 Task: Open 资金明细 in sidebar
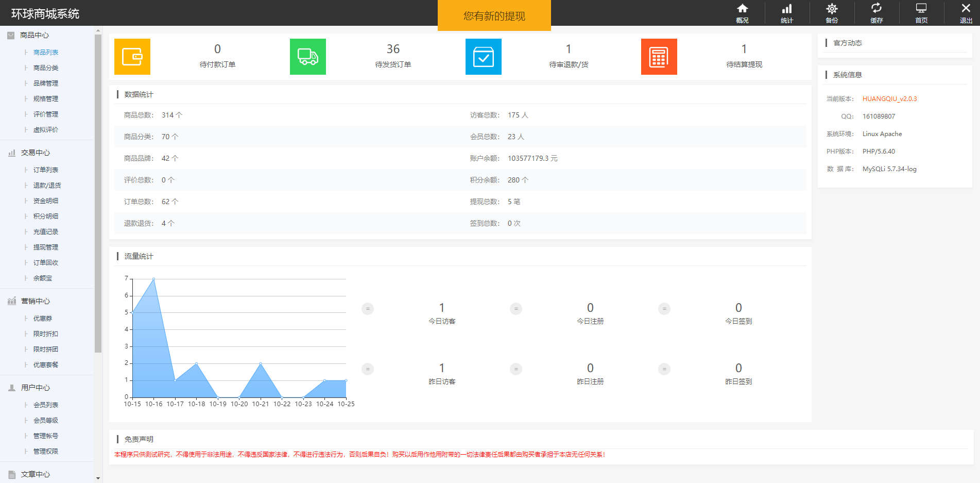point(46,201)
